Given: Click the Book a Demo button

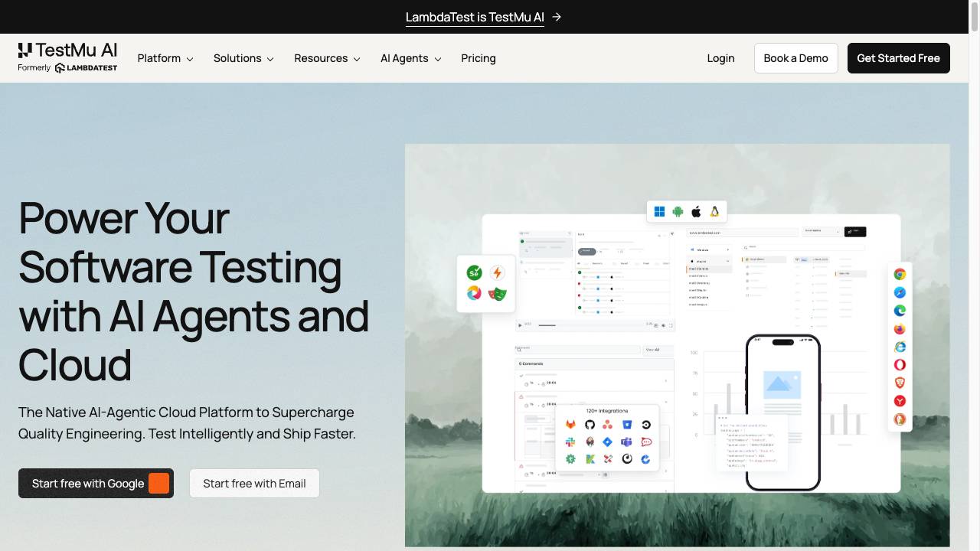Looking at the screenshot, I should (796, 58).
